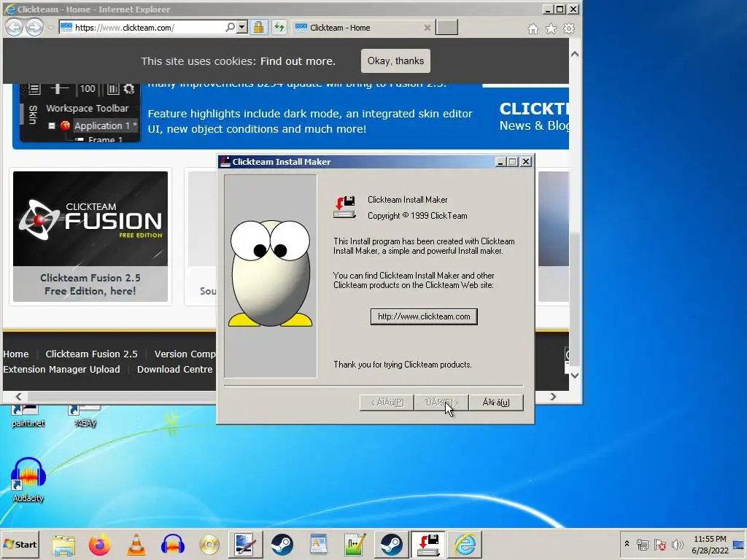Click the Clickteam Fusion 2.5 footer link

click(x=91, y=354)
